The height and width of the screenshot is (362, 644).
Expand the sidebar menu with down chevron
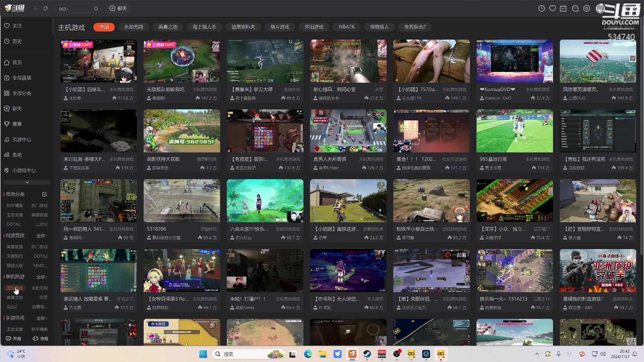27,182
